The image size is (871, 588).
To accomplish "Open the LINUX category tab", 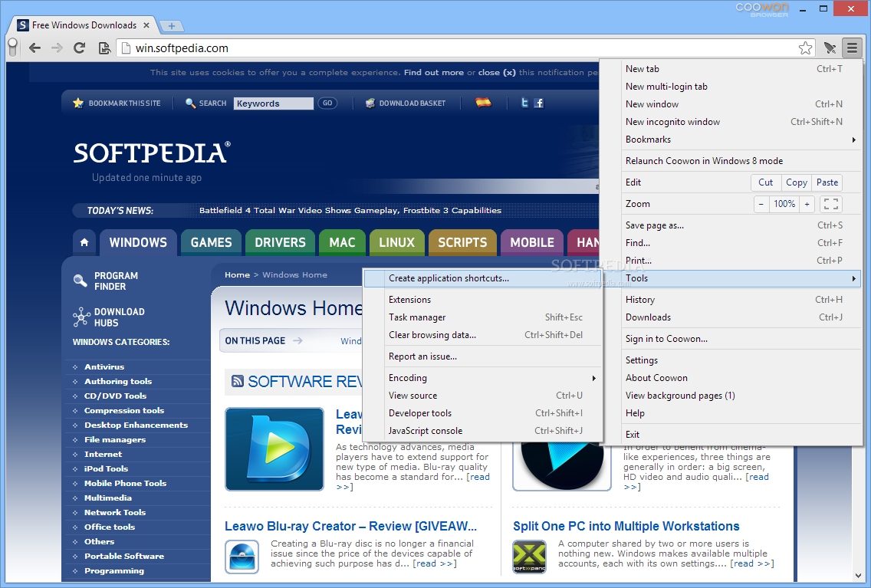I will coord(396,243).
